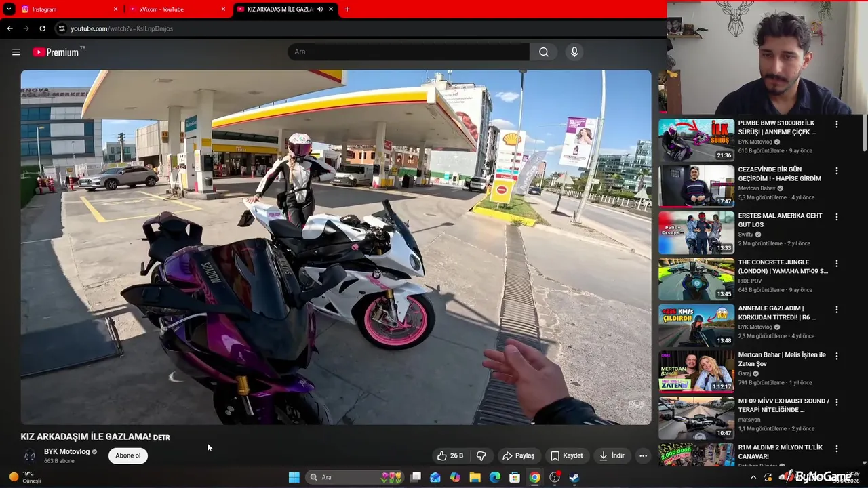
Task: Close the Instagram tab
Action: [115, 9]
